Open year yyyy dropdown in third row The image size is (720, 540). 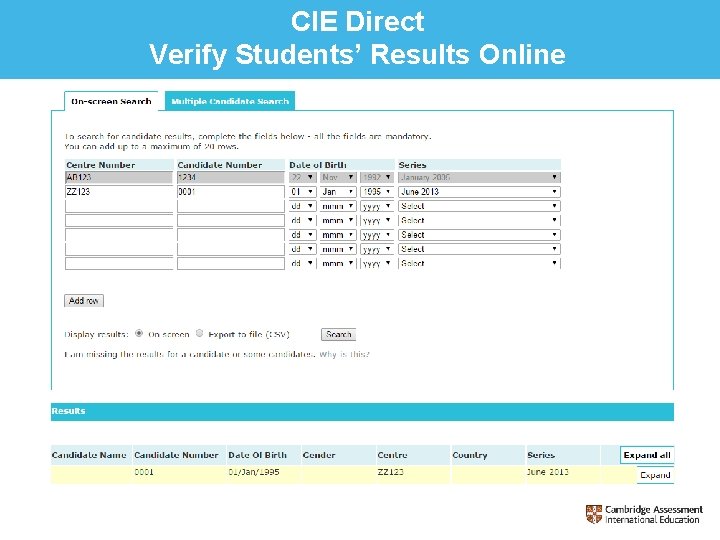tap(377, 206)
